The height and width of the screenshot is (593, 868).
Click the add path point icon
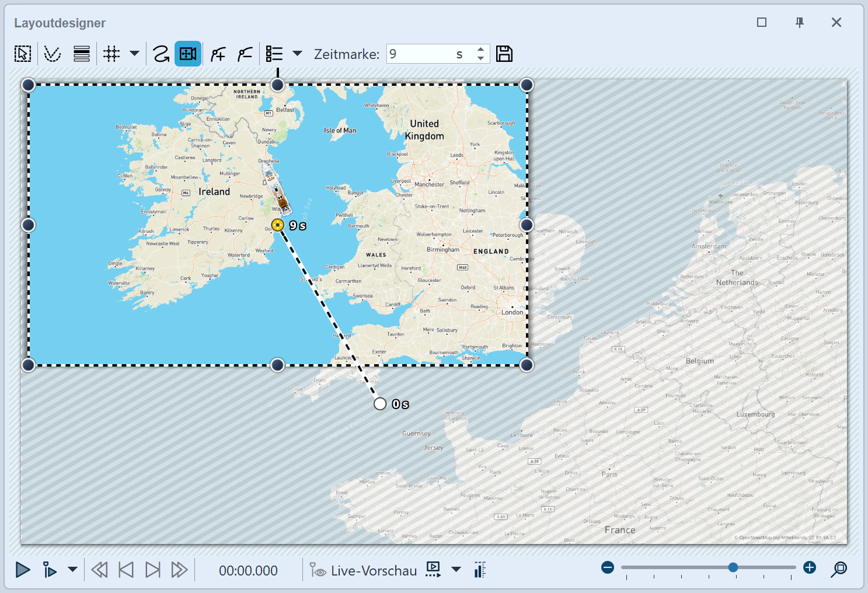[218, 54]
